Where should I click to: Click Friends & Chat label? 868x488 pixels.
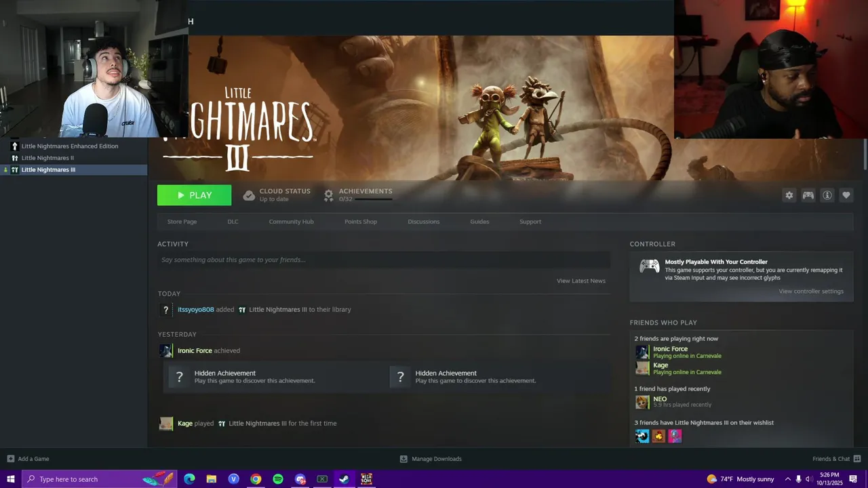coord(831,459)
